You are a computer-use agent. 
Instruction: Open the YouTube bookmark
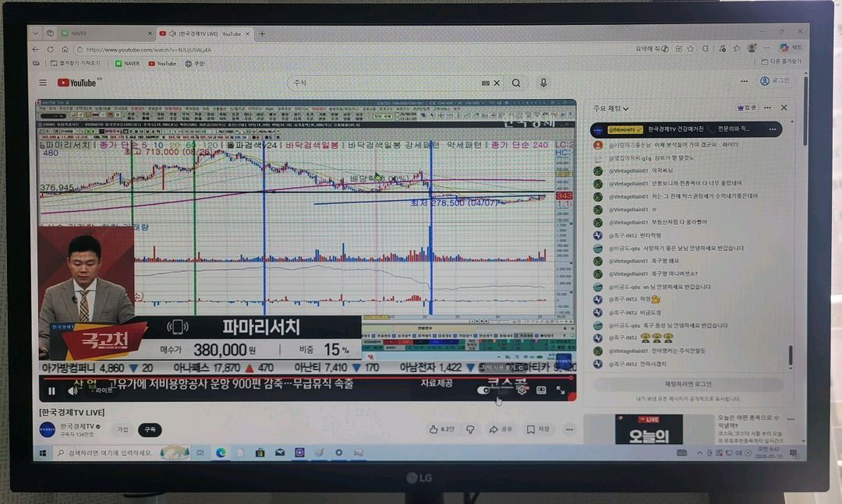click(163, 63)
